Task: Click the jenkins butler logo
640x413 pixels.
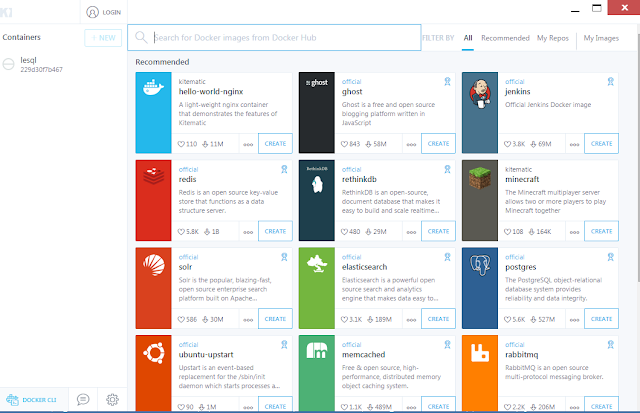Action: tap(480, 93)
